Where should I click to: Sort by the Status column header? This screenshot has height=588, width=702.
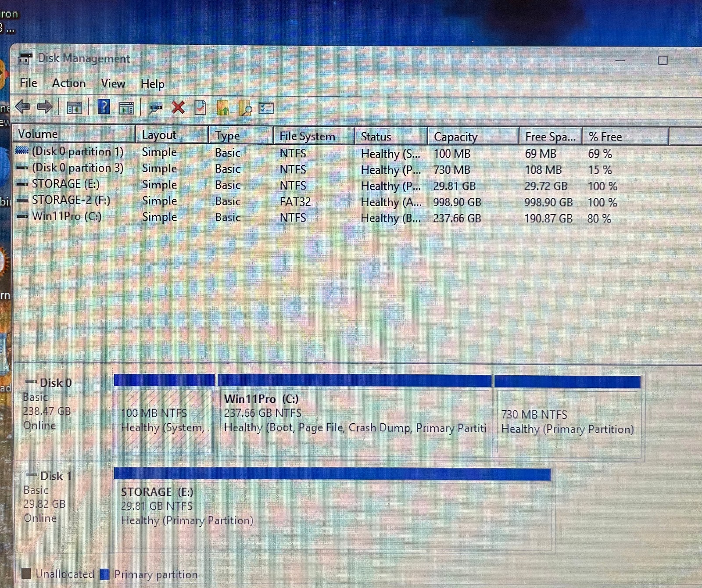point(391,136)
